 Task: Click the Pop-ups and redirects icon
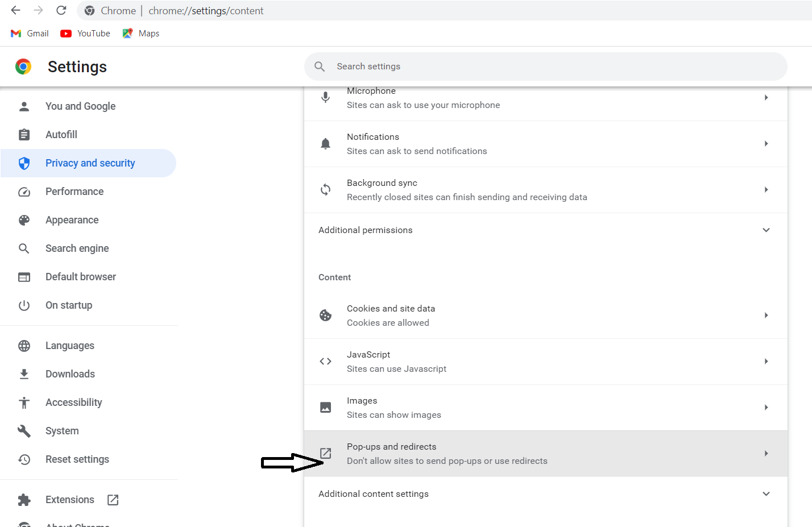(x=326, y=453)
